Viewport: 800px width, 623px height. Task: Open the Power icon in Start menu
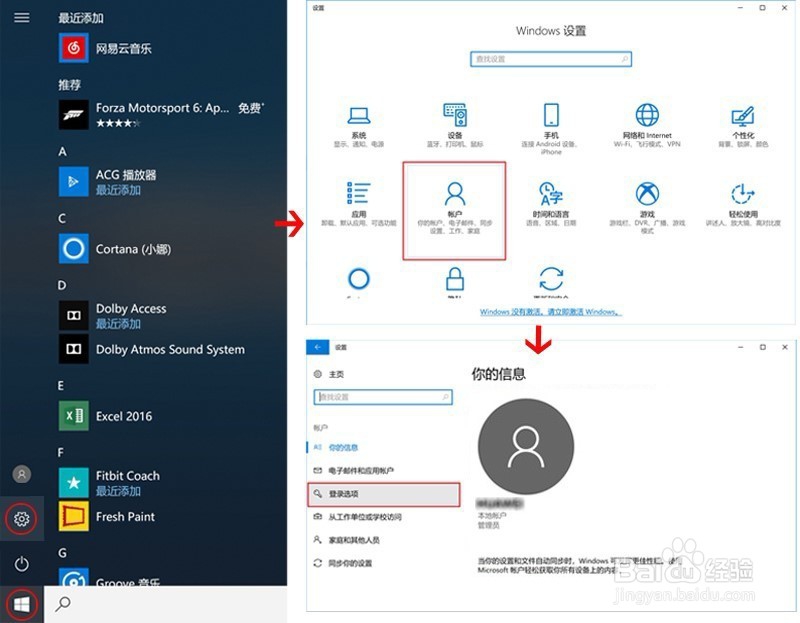coord(21,562)
